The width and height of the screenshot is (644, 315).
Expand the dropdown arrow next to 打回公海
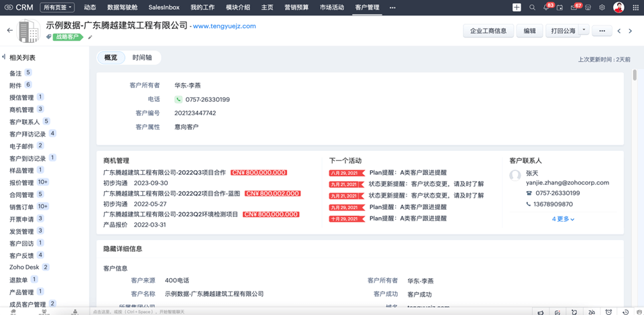(584, 30)
